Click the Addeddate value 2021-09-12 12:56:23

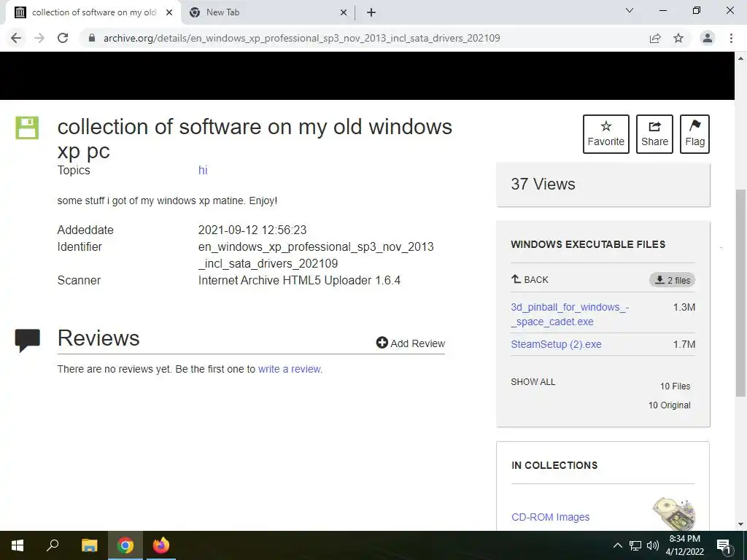[252, 230]
